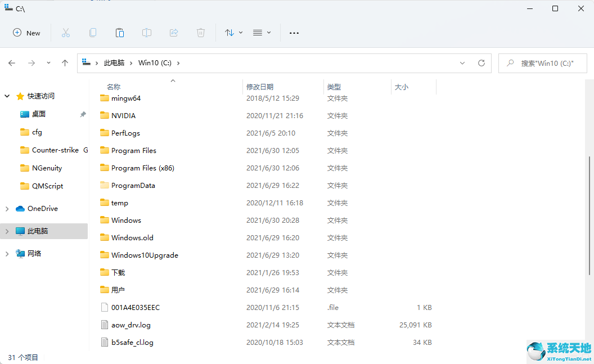Expand chevron after Win10 (C:) in address bar
The height and width of the screenshot is (364, 594).
pyautogui.click(x=178, y=63)
